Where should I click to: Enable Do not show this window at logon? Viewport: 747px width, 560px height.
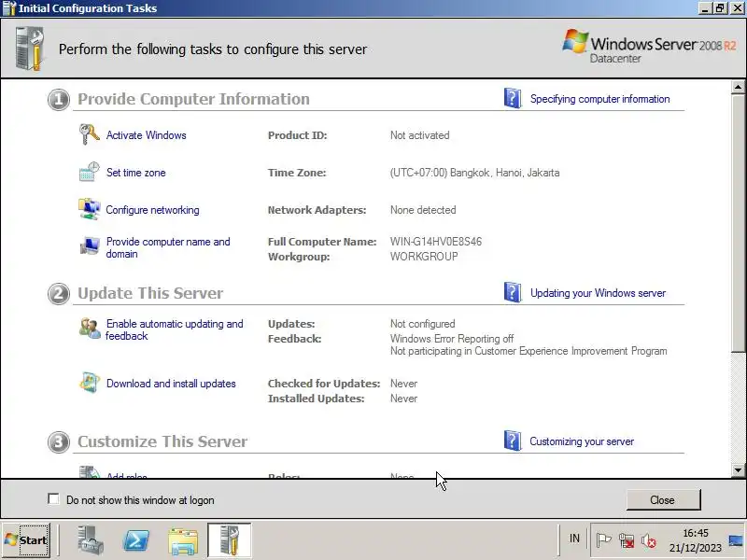(x=53, y=499)
